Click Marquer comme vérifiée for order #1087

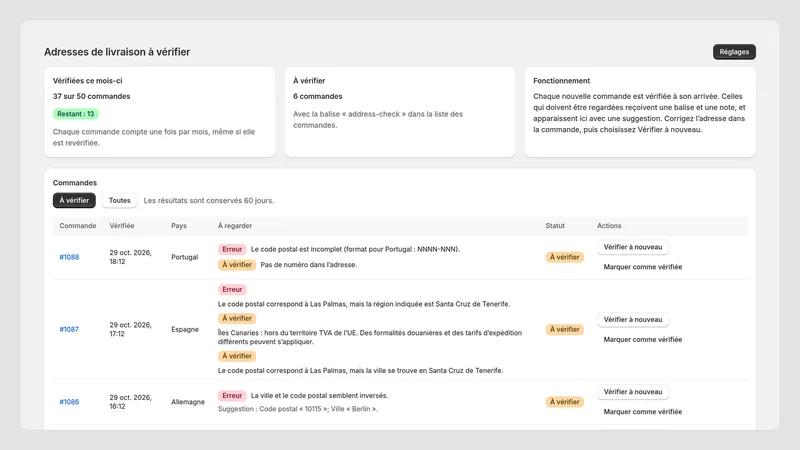642,339
